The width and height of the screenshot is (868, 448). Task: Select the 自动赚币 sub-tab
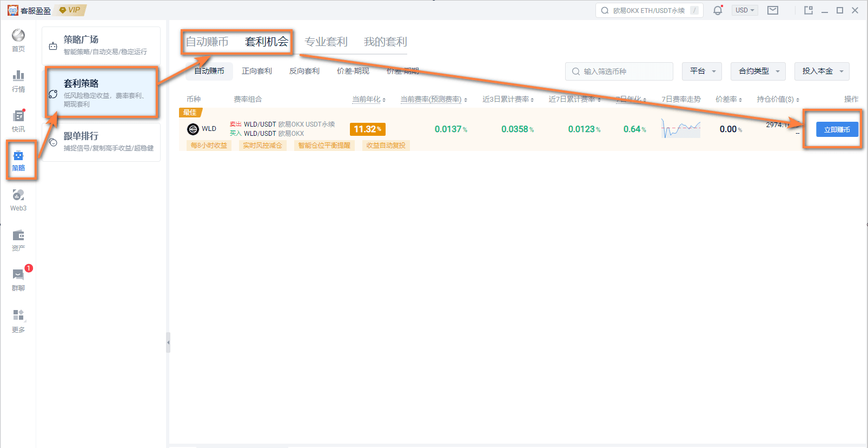(209, 71)
